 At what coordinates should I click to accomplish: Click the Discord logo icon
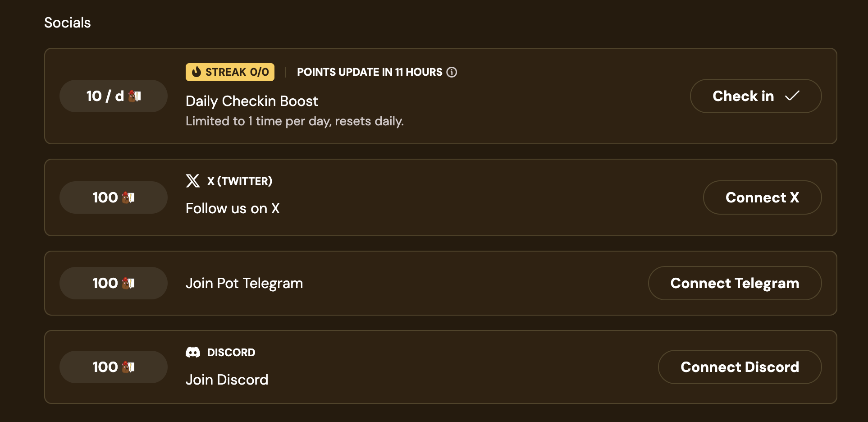(x=193, y=352)
